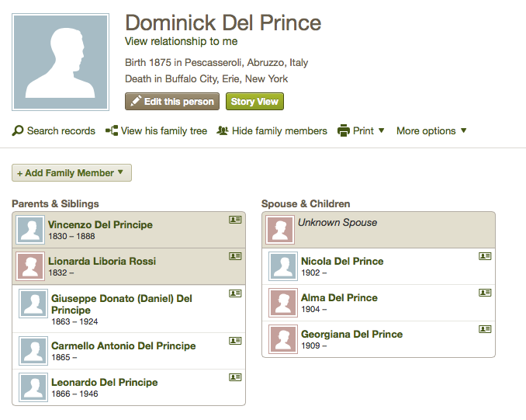Open Leonardo Del Principe's profile link

click(104, 383)
